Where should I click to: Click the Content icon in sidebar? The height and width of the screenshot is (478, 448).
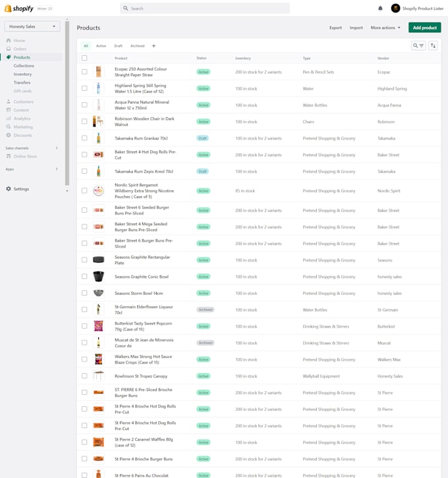coord(9,110)
